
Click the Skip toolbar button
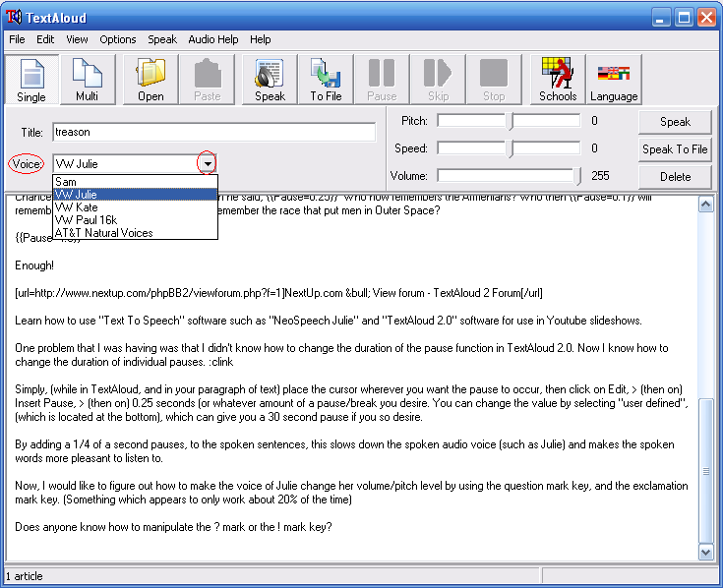(438, 80)
